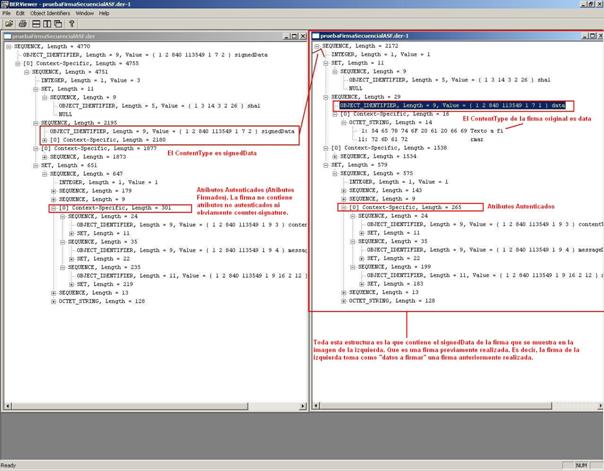Click the document icon of right child window
Viewport: 604px width, 471px height.
[317, 35]
